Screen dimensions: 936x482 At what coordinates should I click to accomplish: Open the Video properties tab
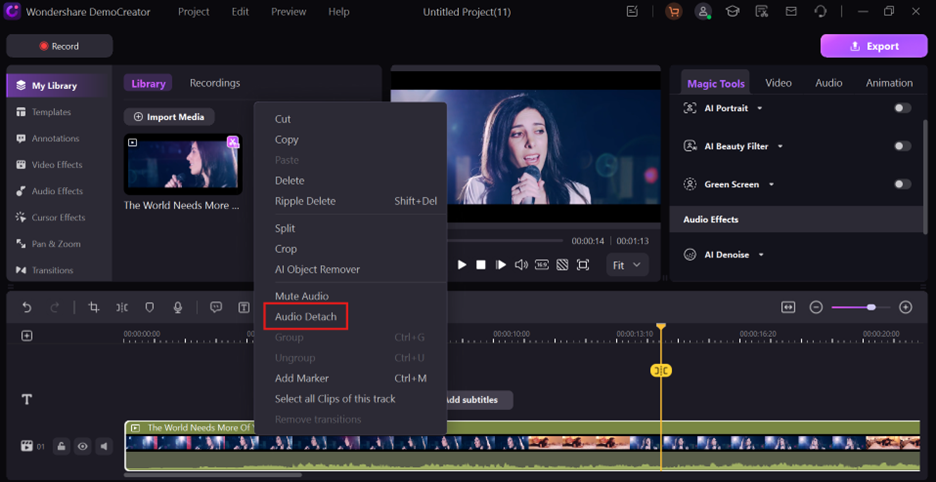click(778, 83)
